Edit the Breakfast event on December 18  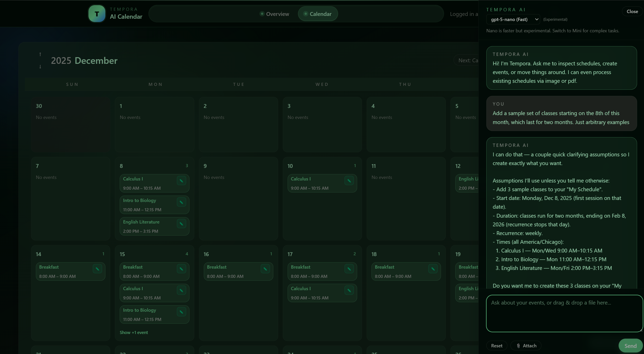(433, 269)
